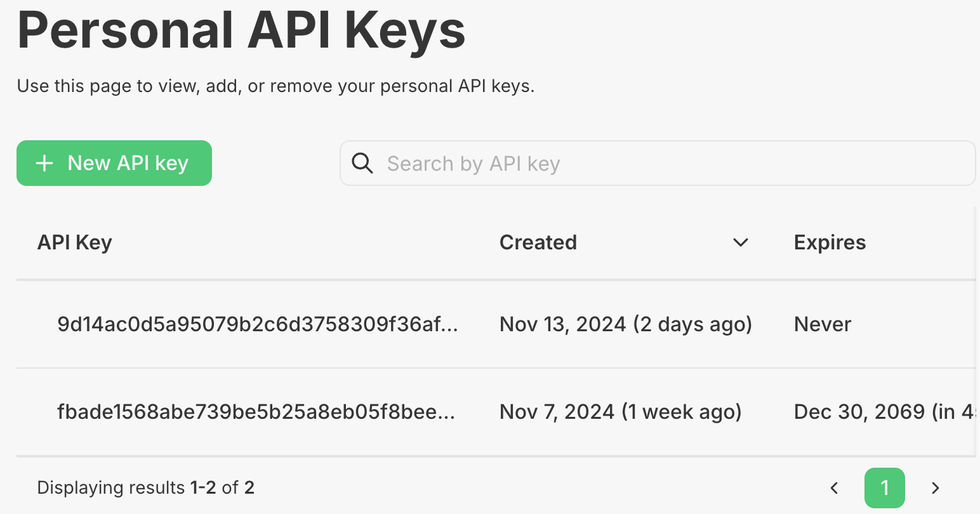This screenshot has width=980, height=514.
Task: Toggle the Created column sort chevron
Action: tap(741, 242)
